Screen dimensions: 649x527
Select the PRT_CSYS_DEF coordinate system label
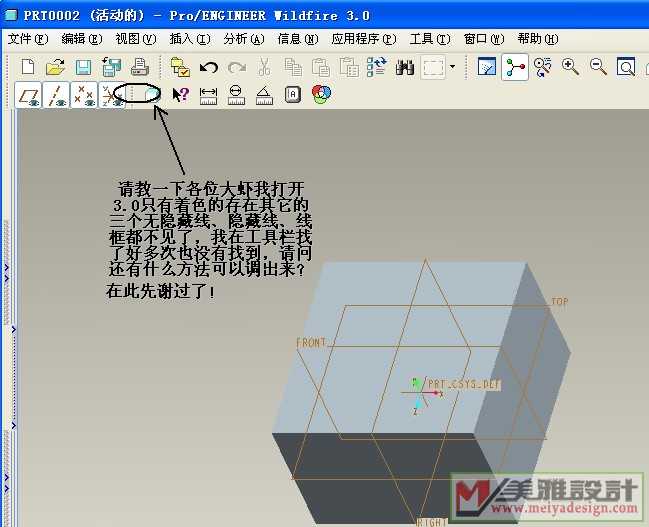click(464, 384)
